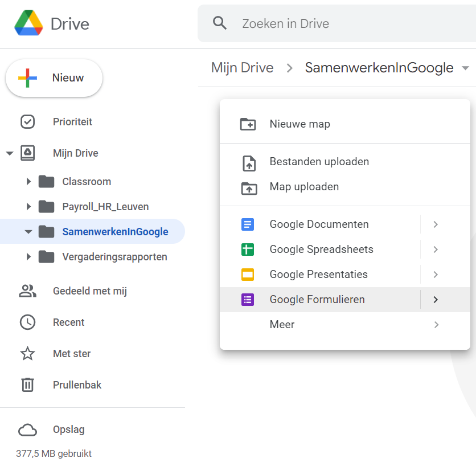476x462 pixels.
Task: Click the SamenwerkenInGoogle folder icon in sidebar
Action: pyautogui.click(x=47, y=232)
